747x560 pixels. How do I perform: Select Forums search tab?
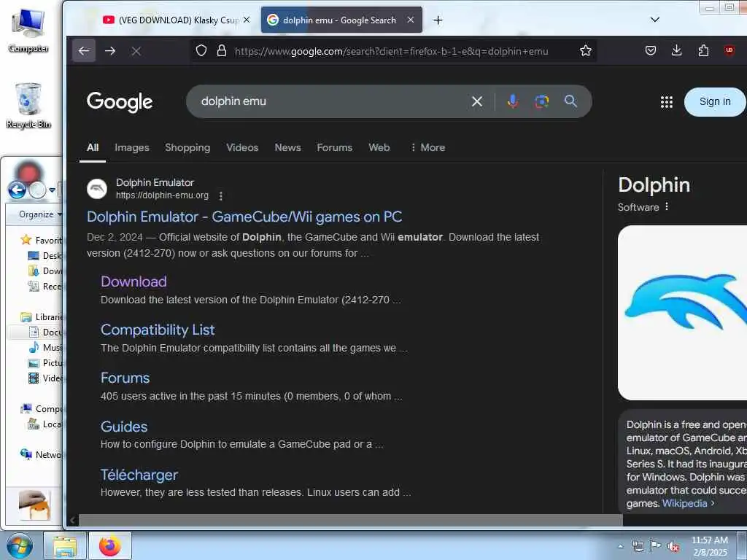pos(334,147)
